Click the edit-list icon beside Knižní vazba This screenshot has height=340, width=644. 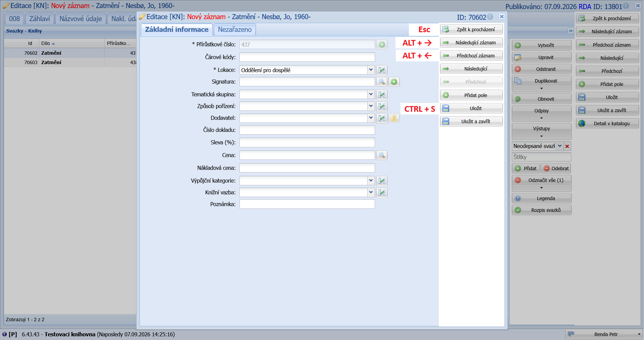(x=382, y=193)
